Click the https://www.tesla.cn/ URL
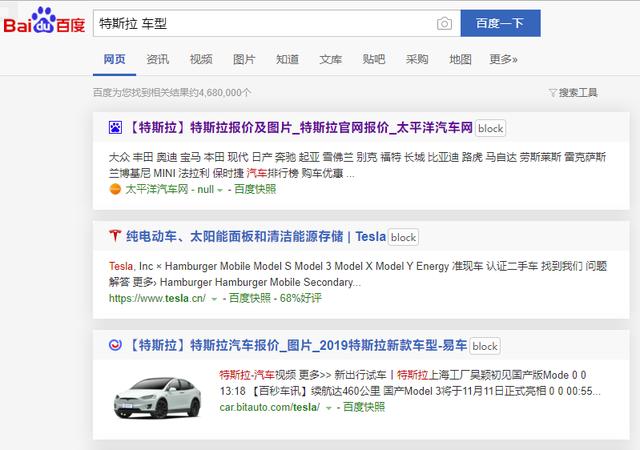640x450 pixels. coord(157,299)
